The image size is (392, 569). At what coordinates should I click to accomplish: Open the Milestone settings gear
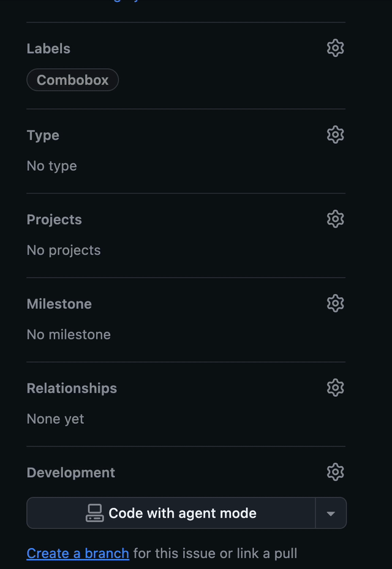335,303
